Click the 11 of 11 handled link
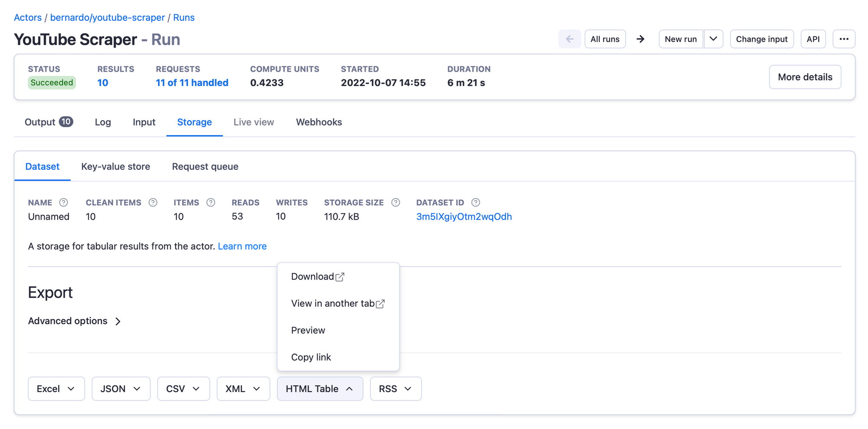The height and width of the screenshot is (429, 868). coord(192,82)
